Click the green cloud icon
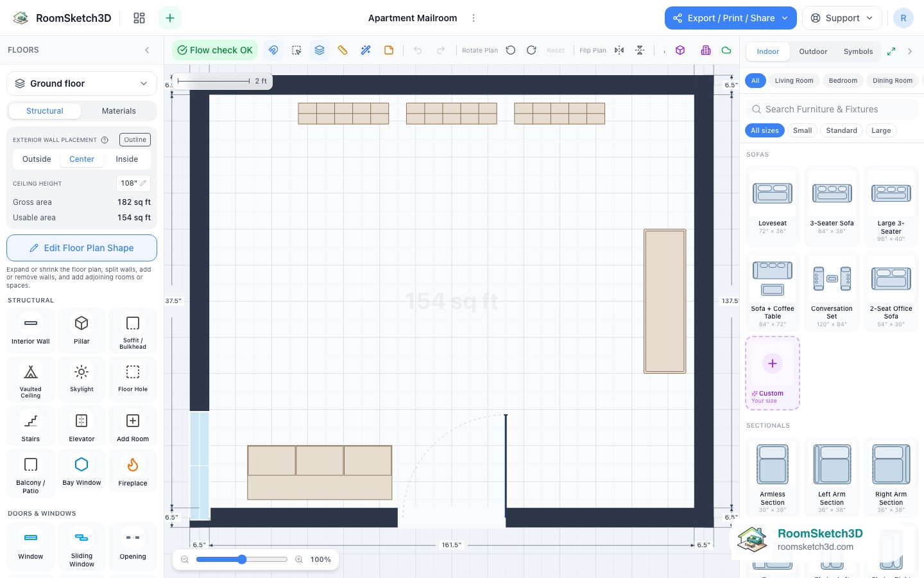Viewport: 924px width, 578px height. pyautogui.click(x=726, y=50)
